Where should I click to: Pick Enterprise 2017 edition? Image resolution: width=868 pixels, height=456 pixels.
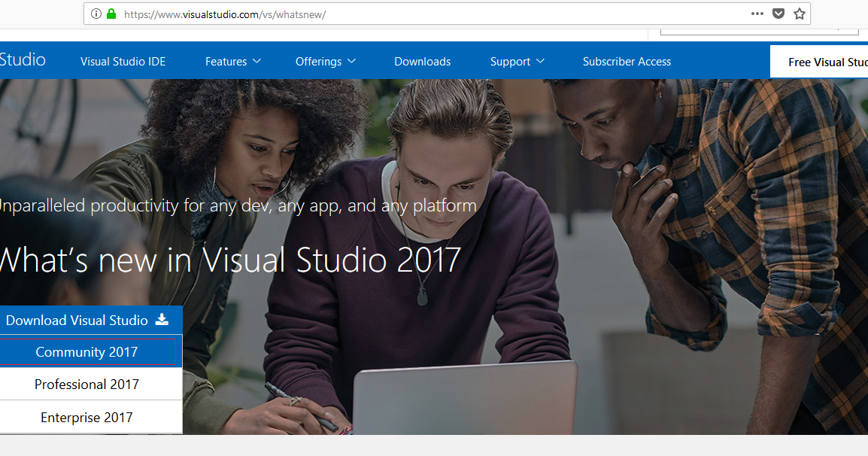[x=86, y=417]
